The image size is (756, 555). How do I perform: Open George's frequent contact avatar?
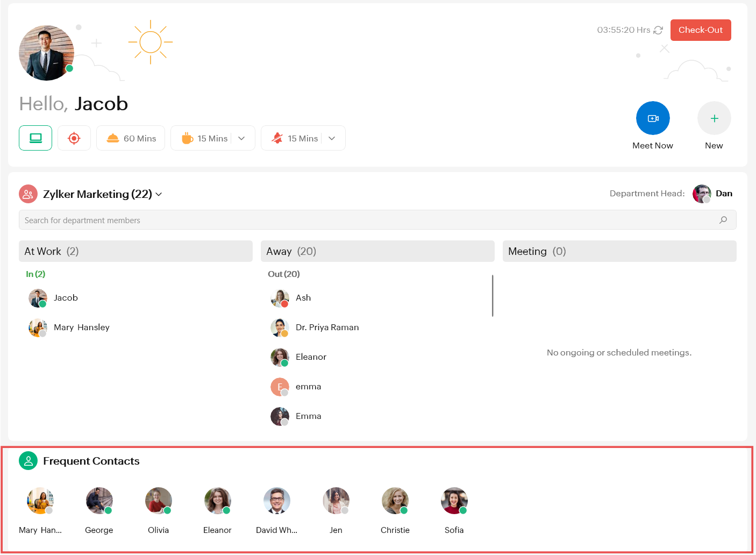(x=99, y=501)
